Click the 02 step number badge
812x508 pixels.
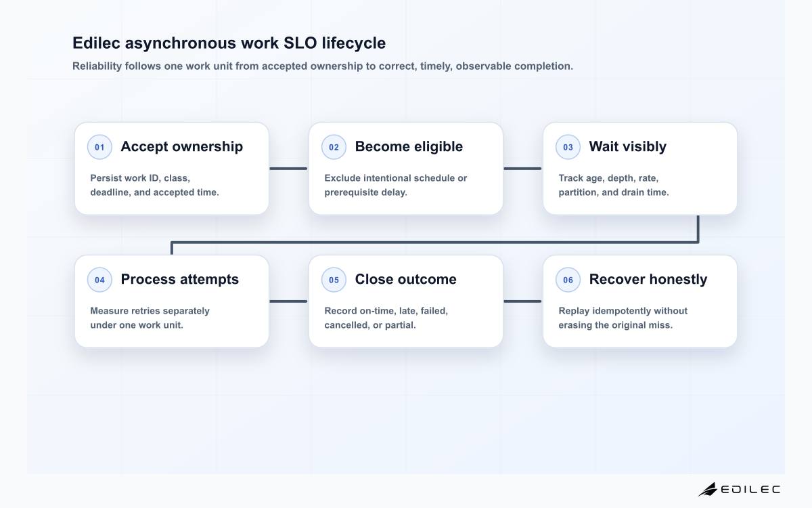(x=334, y=147)
